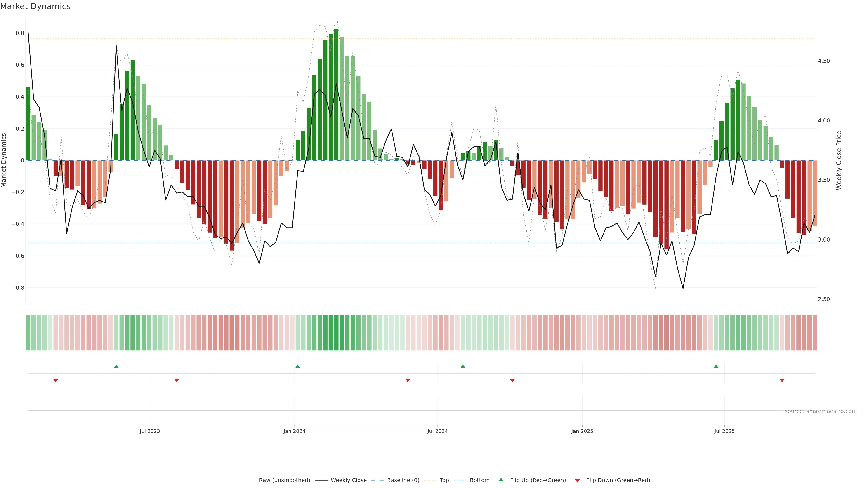Toggle the Weekly Close legend entry
Screen dimensions: 868x488
pos(348,480)
